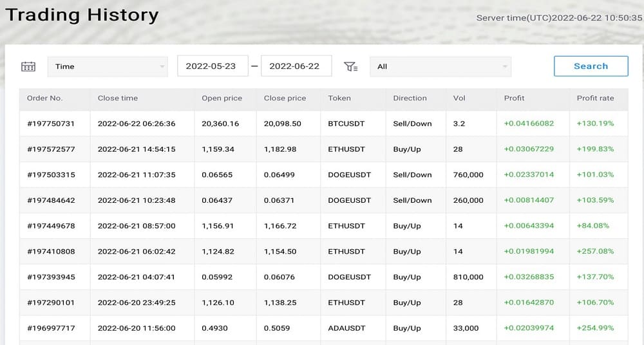Click profit rate +199.83%
The height and width of the screenshot is (345, 644).
coord(596,149)
